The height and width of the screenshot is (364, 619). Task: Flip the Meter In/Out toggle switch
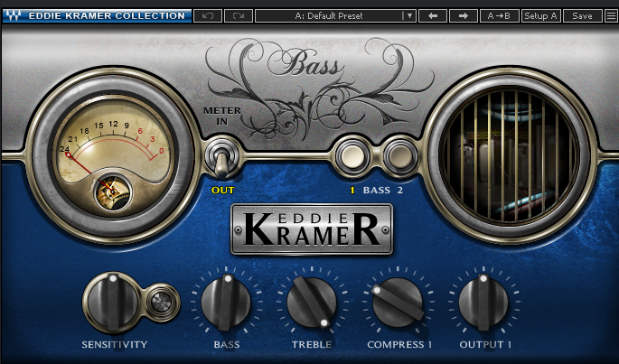[x=221, y=159]
